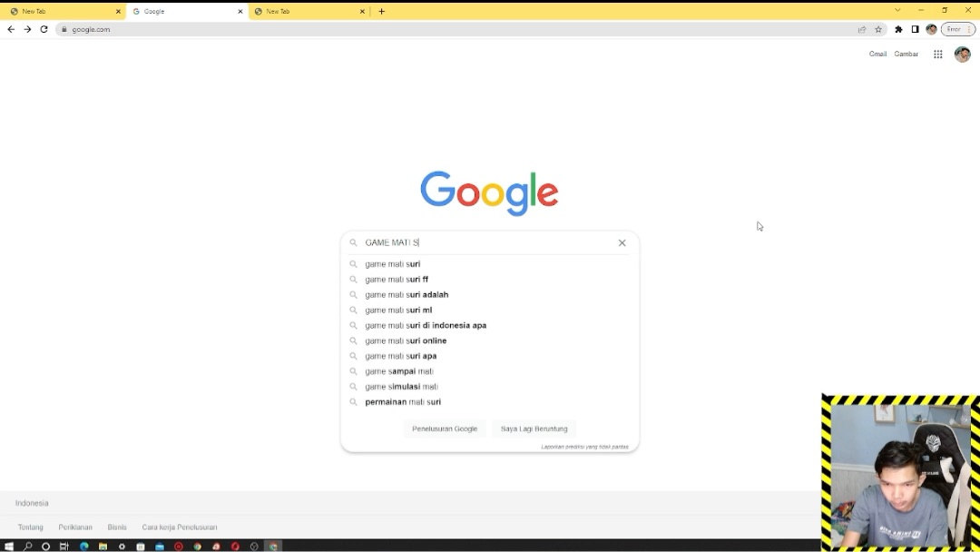
Task: Open the Google apps grid
Action: tap(937, 54)
